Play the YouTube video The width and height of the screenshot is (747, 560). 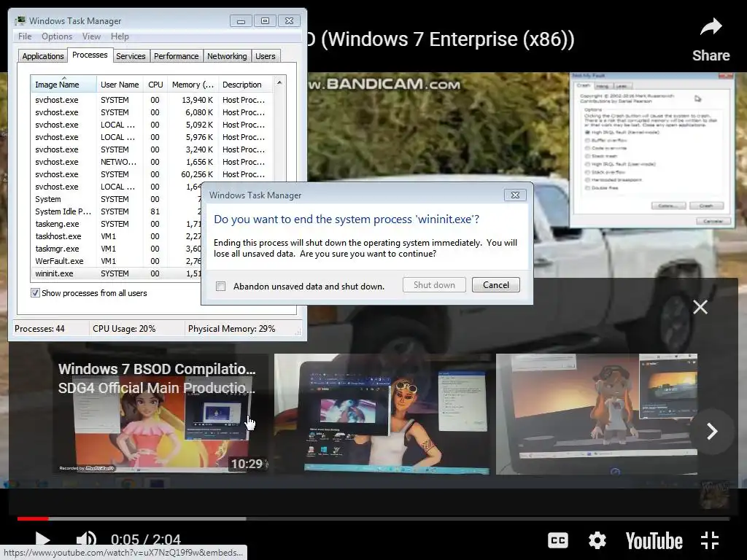point(43,540)
